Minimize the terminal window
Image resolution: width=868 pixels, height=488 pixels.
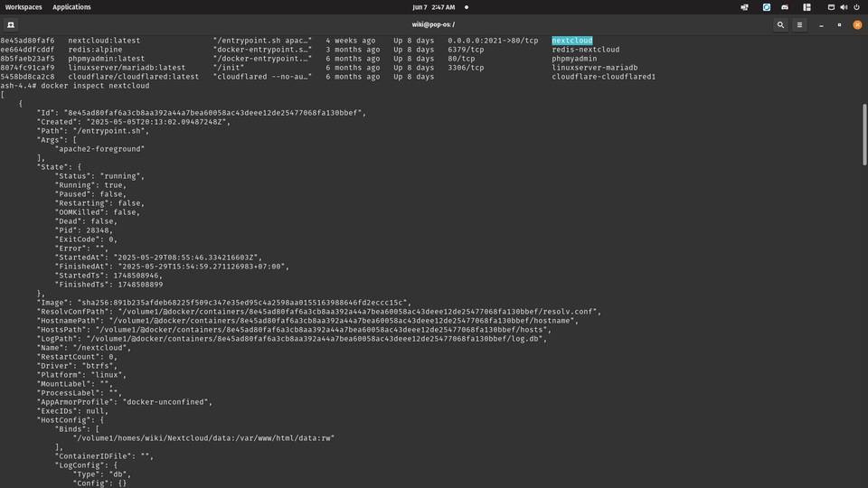coord(821,25)
